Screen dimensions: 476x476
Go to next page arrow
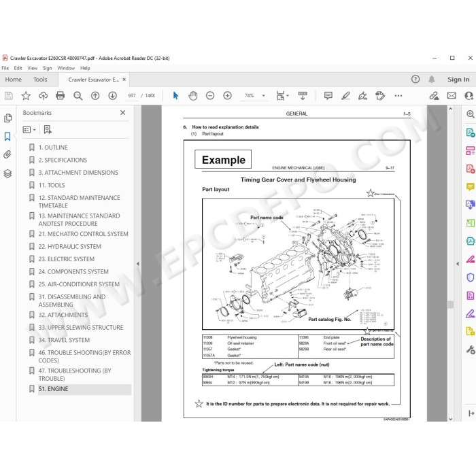[113, 96]
